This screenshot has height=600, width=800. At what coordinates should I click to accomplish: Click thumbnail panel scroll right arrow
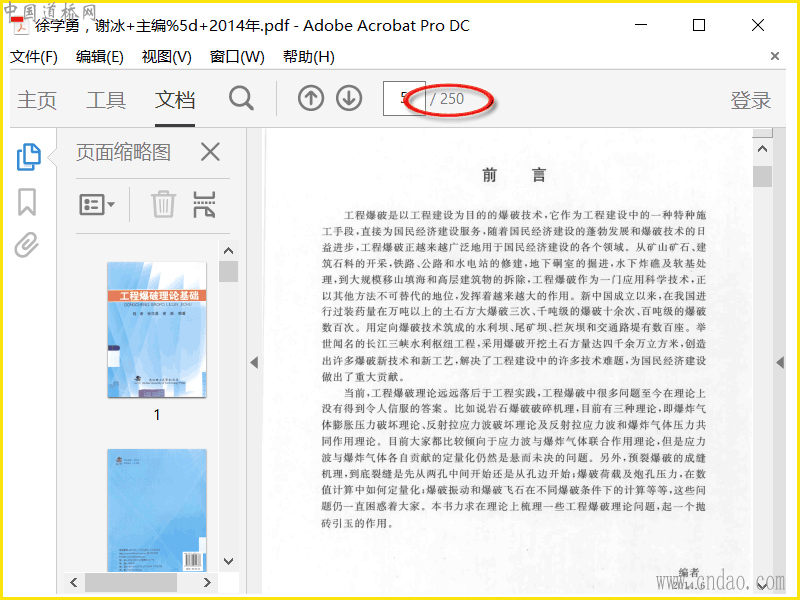pyautogui.click(x=207, y=582)
